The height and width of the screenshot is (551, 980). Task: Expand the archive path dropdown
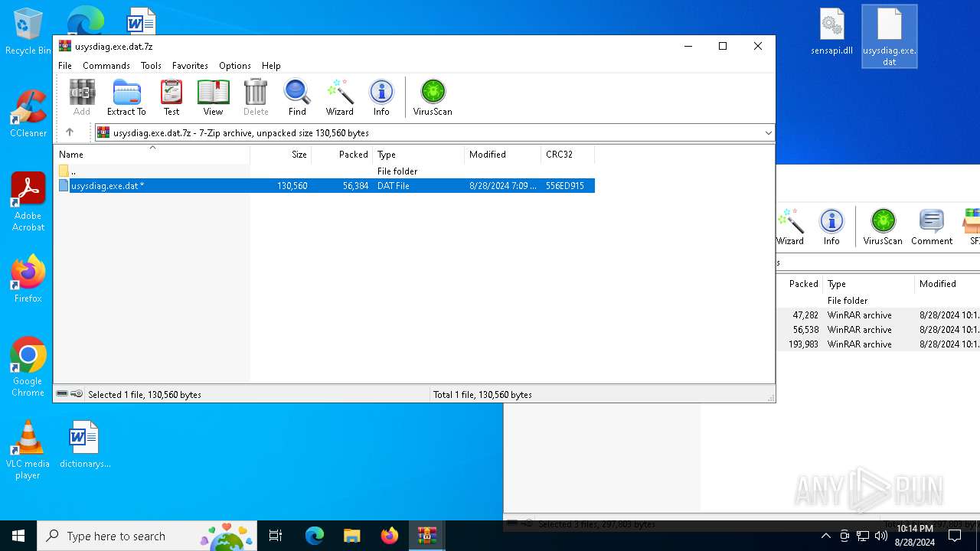tap(768, 133)
